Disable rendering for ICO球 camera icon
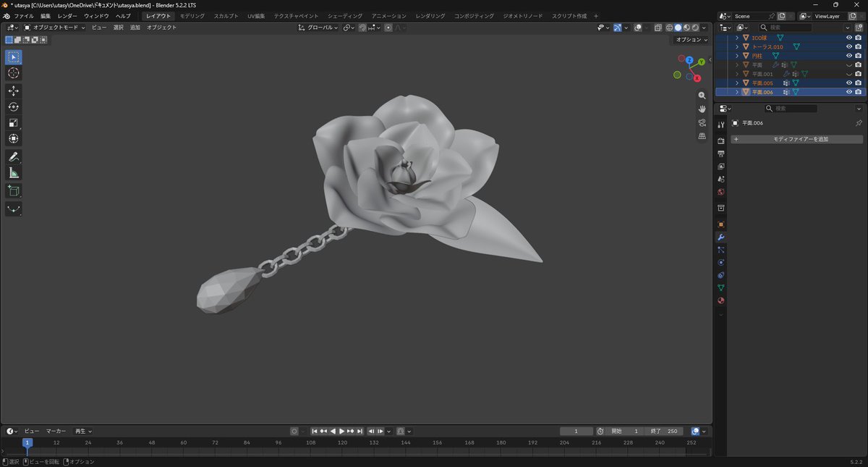 click(858, 38)
